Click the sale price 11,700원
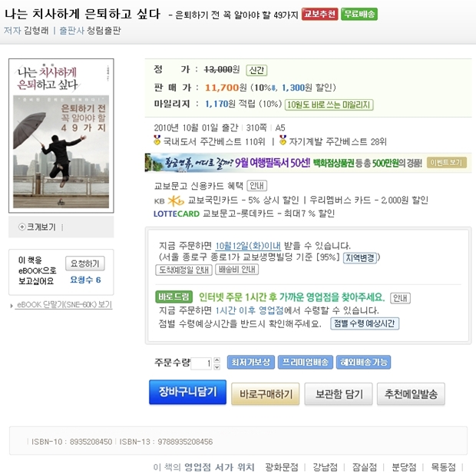This screenshot has width=476, height=474. [226, 88]
